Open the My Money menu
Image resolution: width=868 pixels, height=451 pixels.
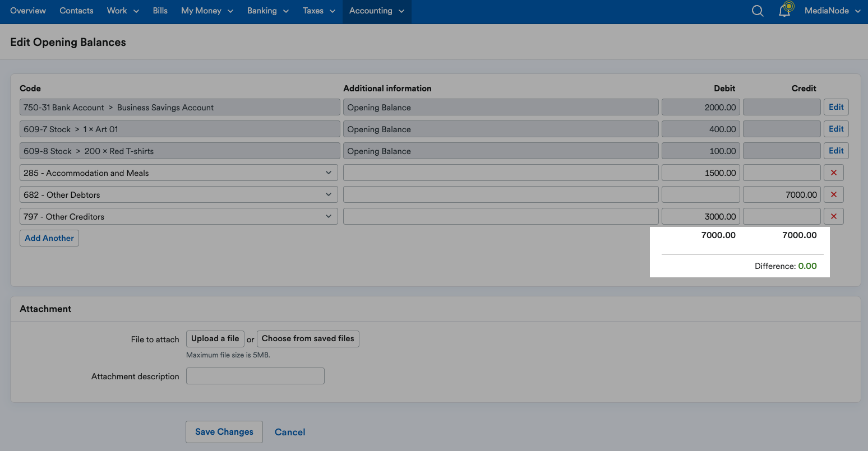[207, 11]
